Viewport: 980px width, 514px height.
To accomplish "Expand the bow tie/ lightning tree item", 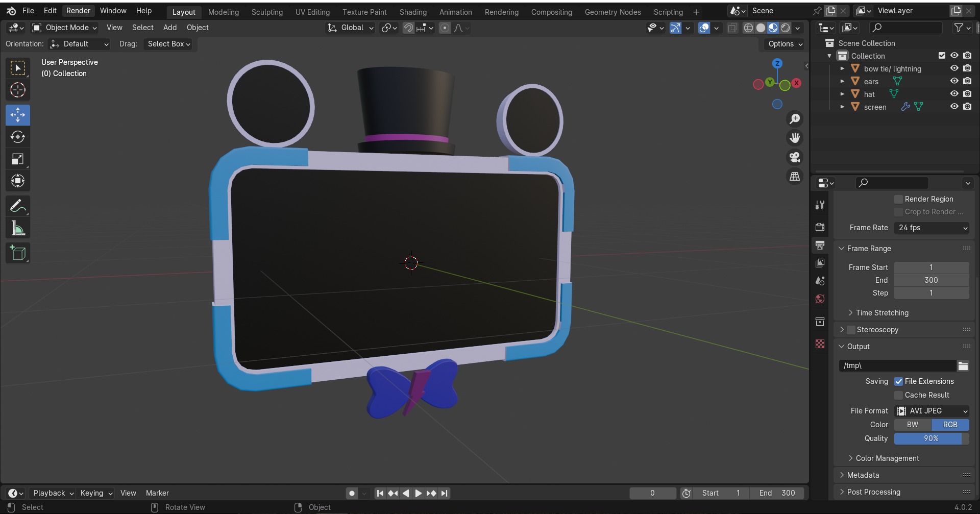I will pos(842,68).
